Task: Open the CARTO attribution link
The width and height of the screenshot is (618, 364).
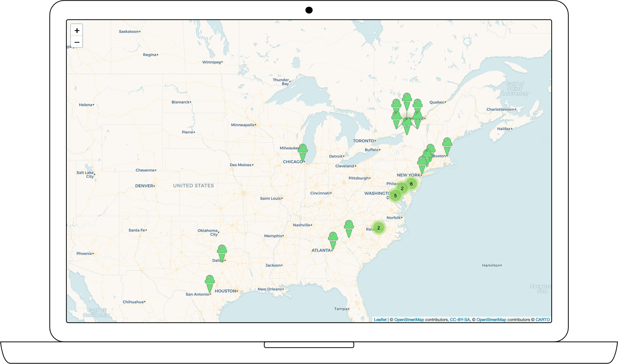Action: coord(543,320)
